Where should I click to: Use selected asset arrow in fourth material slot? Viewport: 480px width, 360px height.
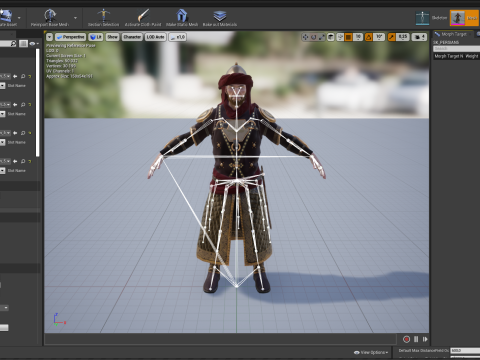pos(15,161)
